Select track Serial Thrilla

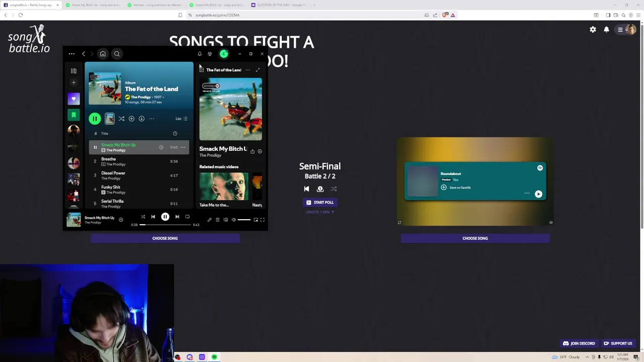click(139, 204)
